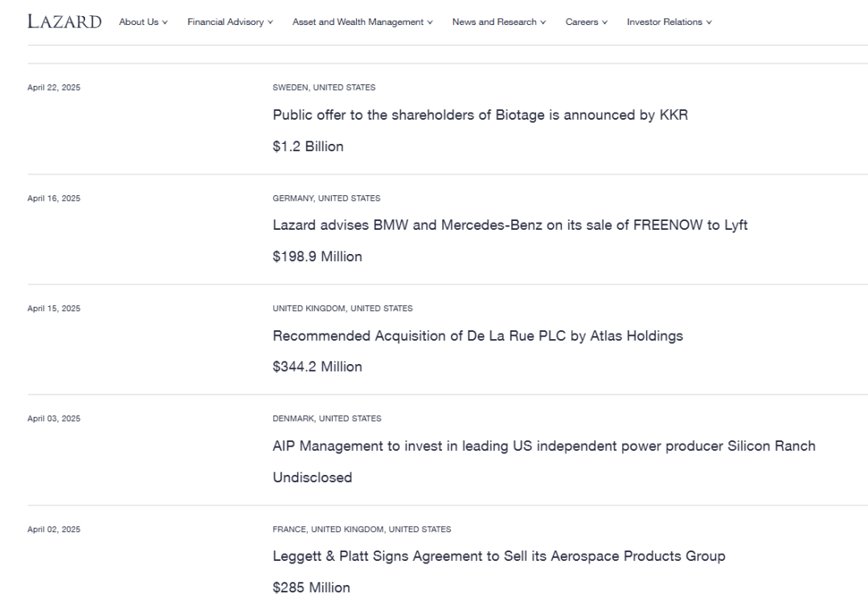The width and height of the screenshot is (868, 610).
Task: Select the $285 Million deal value
Action: coord(311,587)
